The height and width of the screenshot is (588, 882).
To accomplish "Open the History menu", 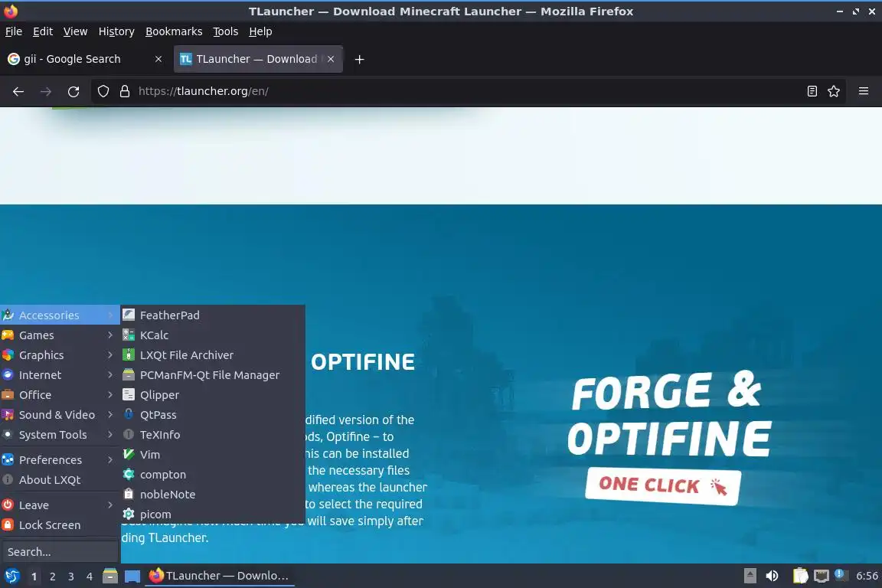I will [x=116, y=31].
